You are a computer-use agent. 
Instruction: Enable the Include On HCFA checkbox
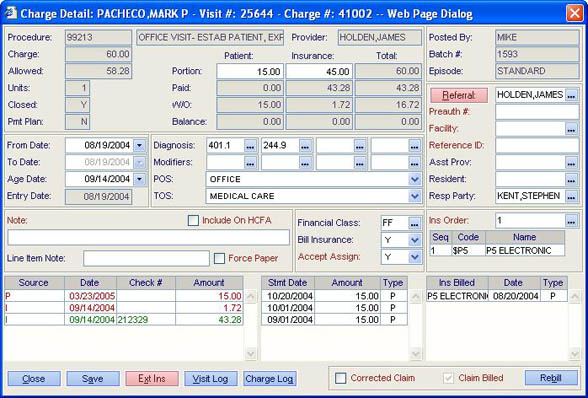193,221
